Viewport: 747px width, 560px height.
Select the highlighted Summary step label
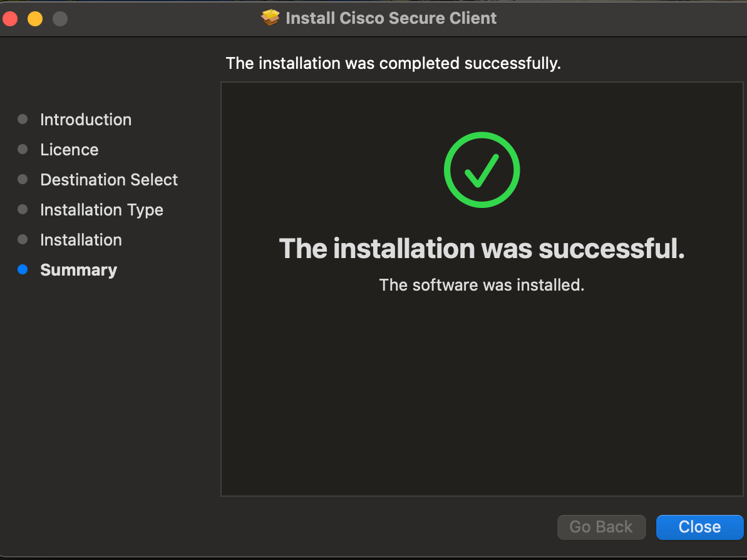78,270
